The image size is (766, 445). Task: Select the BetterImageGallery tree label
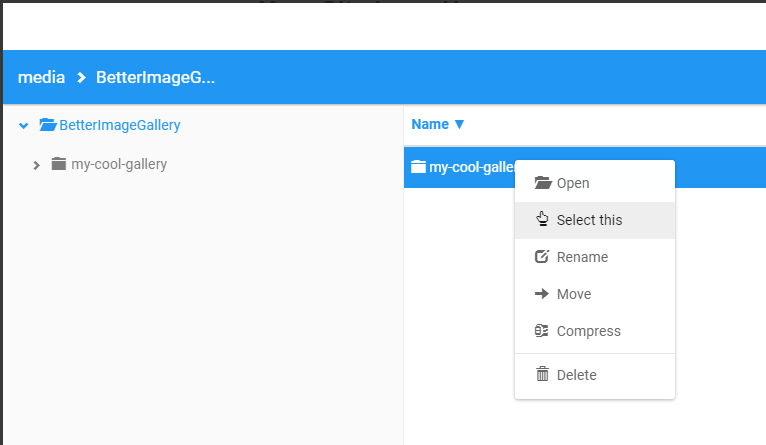point(120,125)
